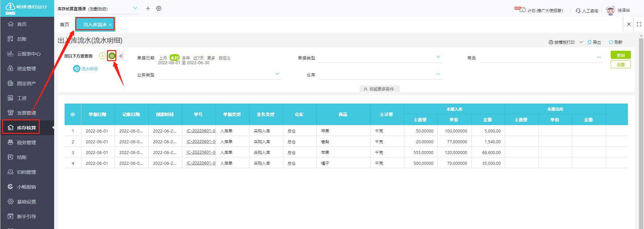Select the 上月 date range option
Viewport: 644px width, 229px height.
click(x=163, y=58)
